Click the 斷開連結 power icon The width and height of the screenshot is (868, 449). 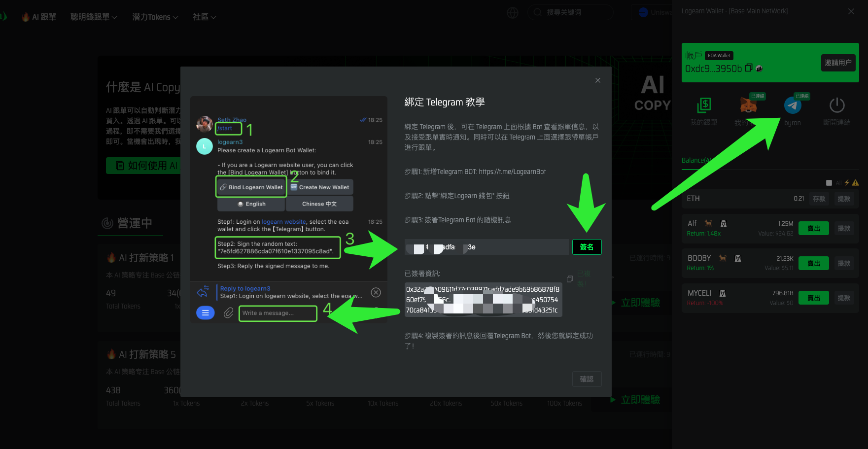[836, 105]
